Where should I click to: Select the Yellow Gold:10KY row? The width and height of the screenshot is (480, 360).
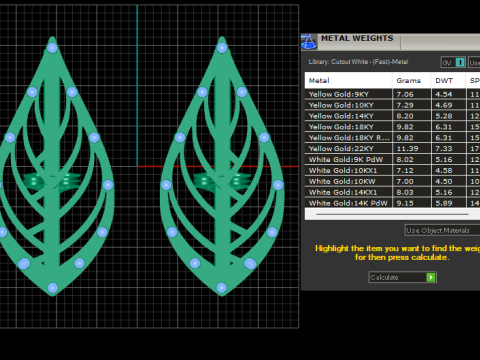click(392, 105)
